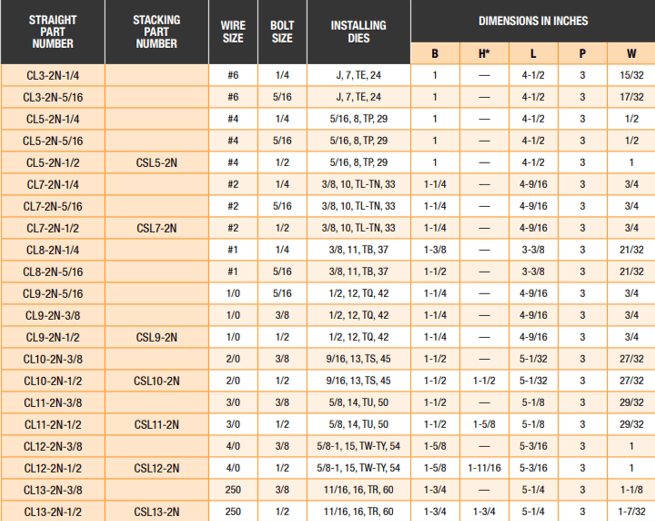Click the Stacking Part Number column header
The image size is (655, 521).
pyautogui.click(x=156, y=32)
